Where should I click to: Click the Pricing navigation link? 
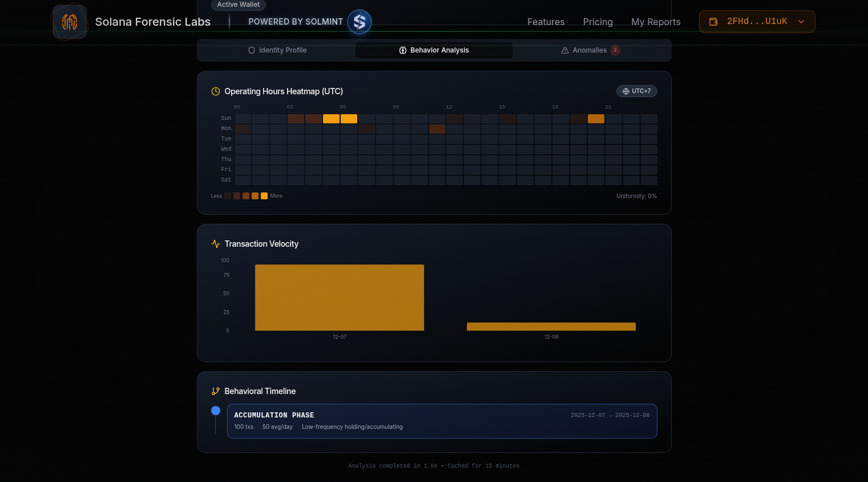tap(597, 22)
